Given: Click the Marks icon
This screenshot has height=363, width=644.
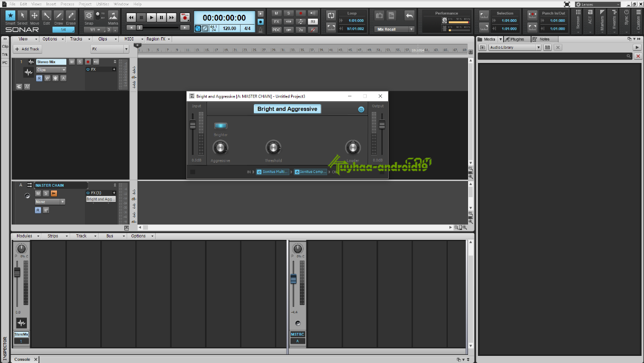Looking at the screenshot, I should pyautogui.click(x=113, y=15).
